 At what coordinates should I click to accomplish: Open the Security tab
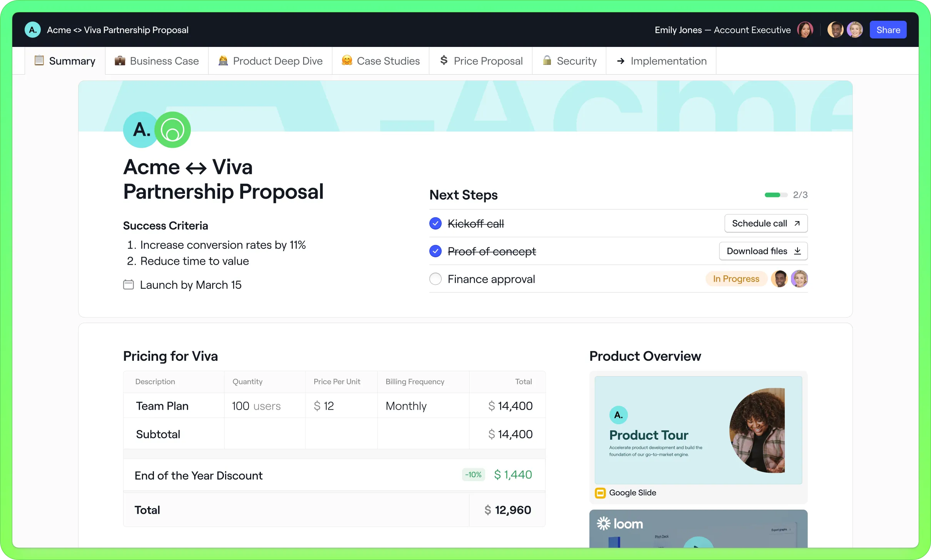pos(569,61)
